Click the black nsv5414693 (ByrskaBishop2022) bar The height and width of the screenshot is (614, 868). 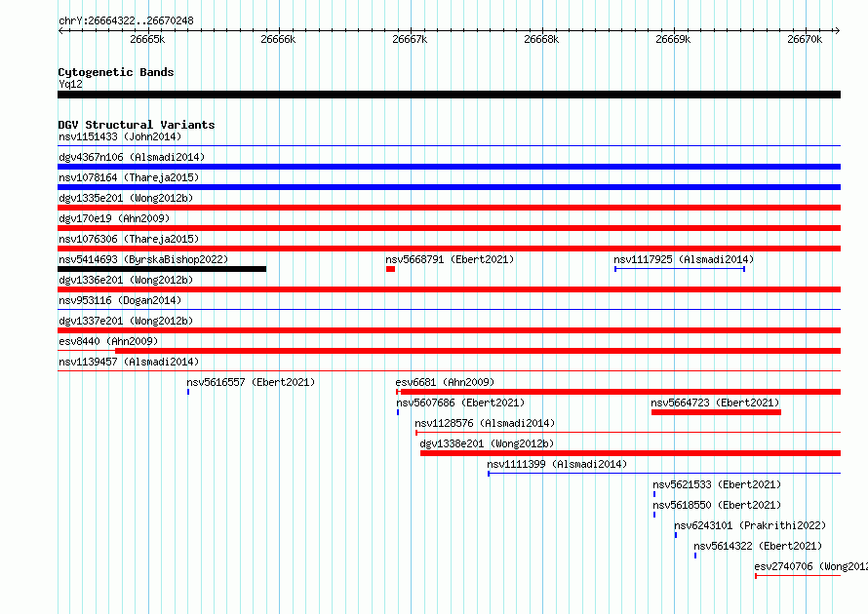click(162, 269)
